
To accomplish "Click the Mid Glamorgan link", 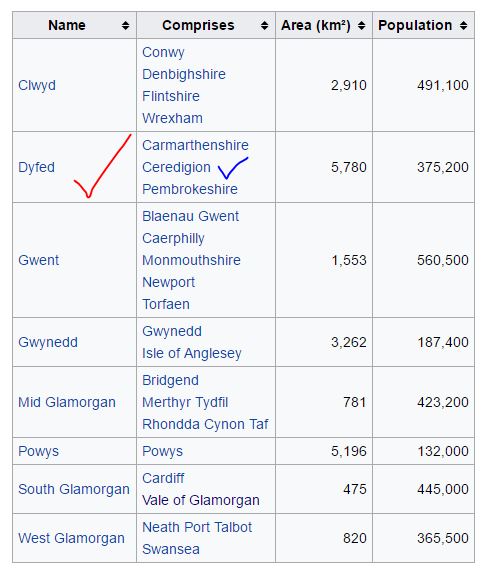I will pyautogui.click(x=67, y=402).
